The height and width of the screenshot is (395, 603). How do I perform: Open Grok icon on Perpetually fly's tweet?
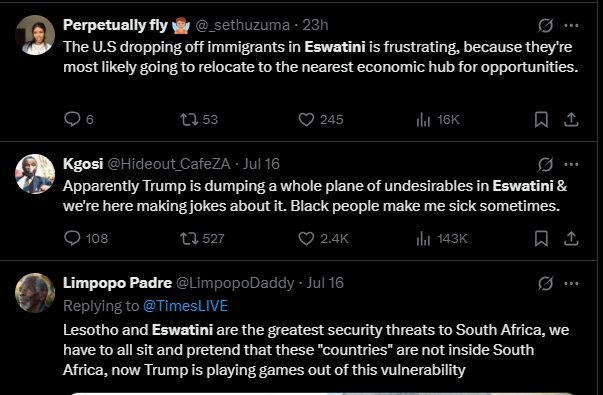tap(545, 25)
